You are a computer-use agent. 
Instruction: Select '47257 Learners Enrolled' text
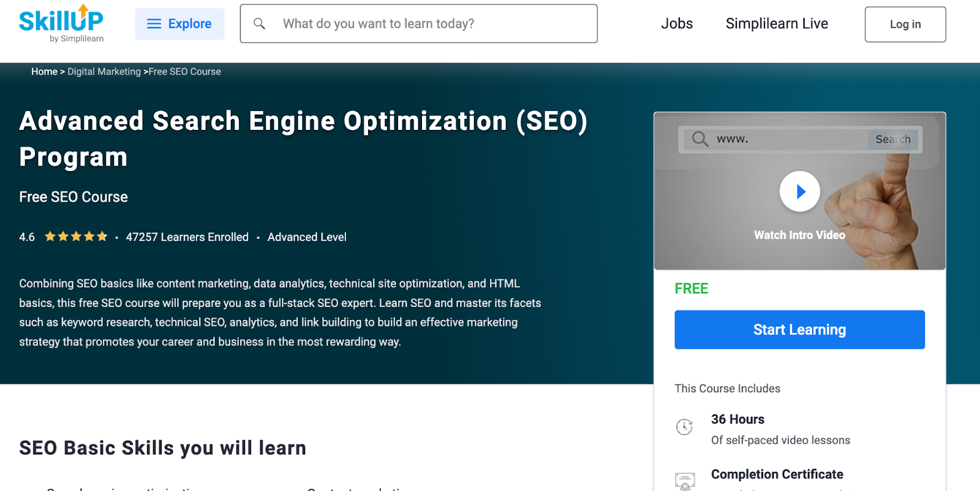coord(187,237)
